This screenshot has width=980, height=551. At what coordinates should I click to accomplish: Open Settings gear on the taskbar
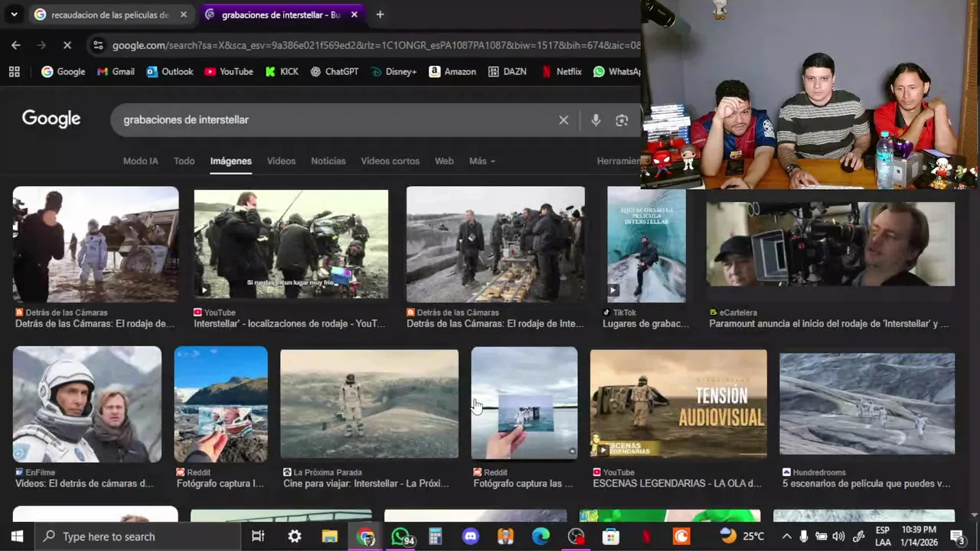[x=295, y=536]
